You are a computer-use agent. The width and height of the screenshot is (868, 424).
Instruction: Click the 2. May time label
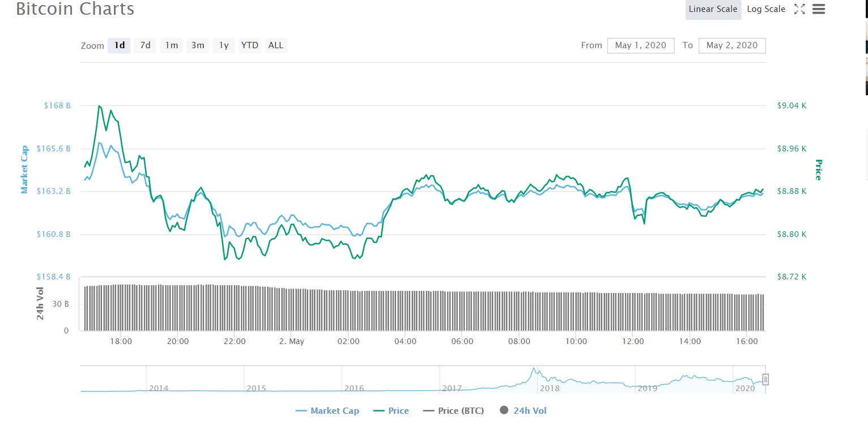(x=292, y=341)
